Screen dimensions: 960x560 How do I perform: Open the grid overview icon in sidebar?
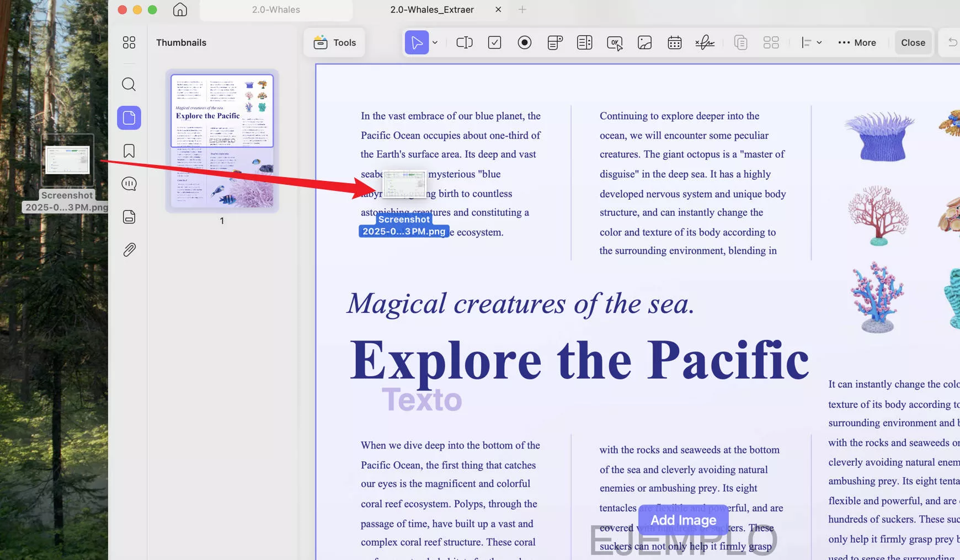point(129,42)
